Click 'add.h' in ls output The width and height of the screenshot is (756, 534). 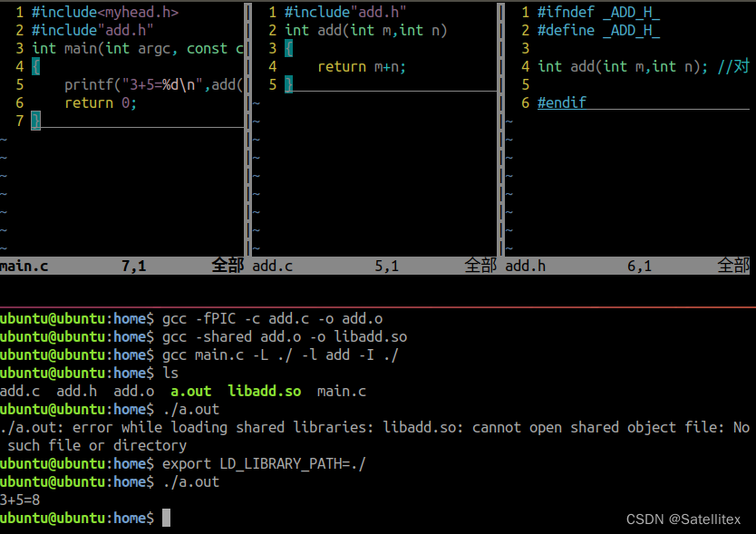[x=77, y=392]
